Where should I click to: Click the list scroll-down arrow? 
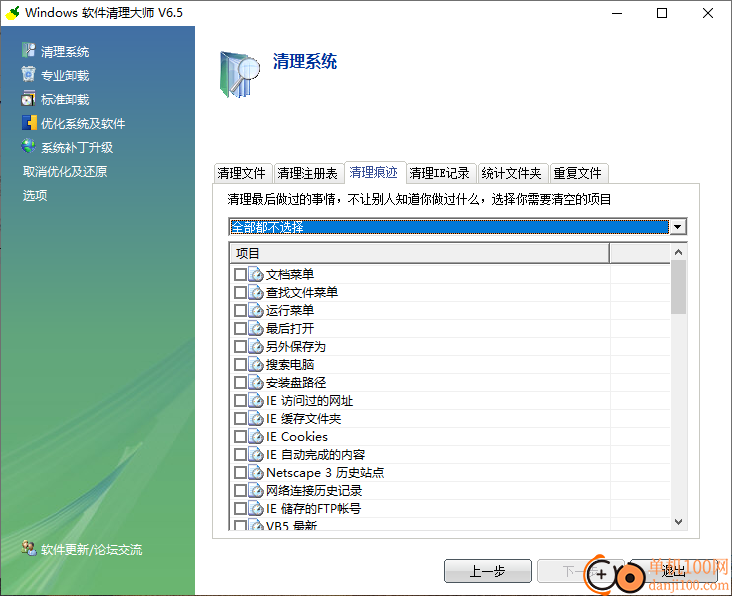click(x=678, y=522)
